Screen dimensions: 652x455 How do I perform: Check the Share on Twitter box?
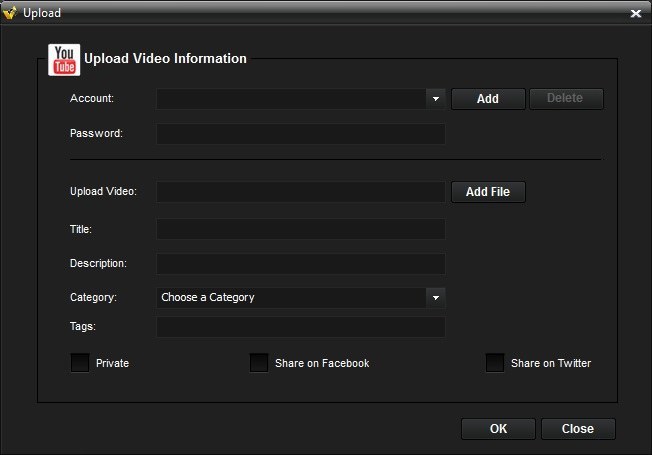pos(495,363)
